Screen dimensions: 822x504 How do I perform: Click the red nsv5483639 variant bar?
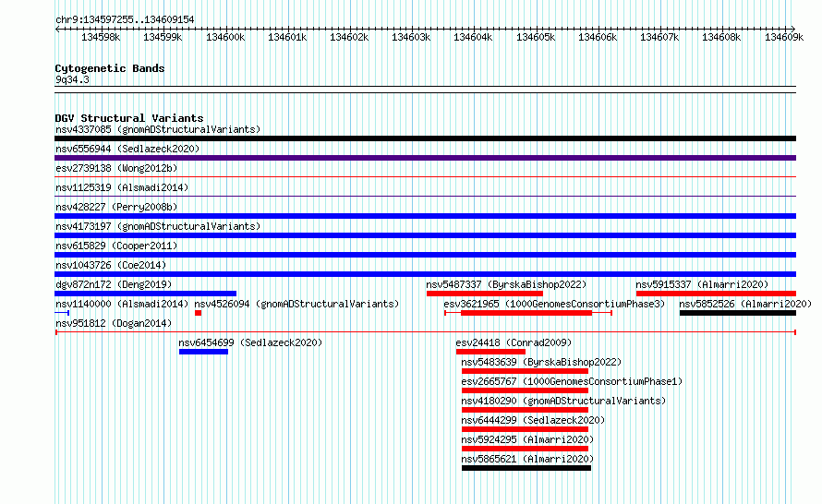[x=525, y=371]
